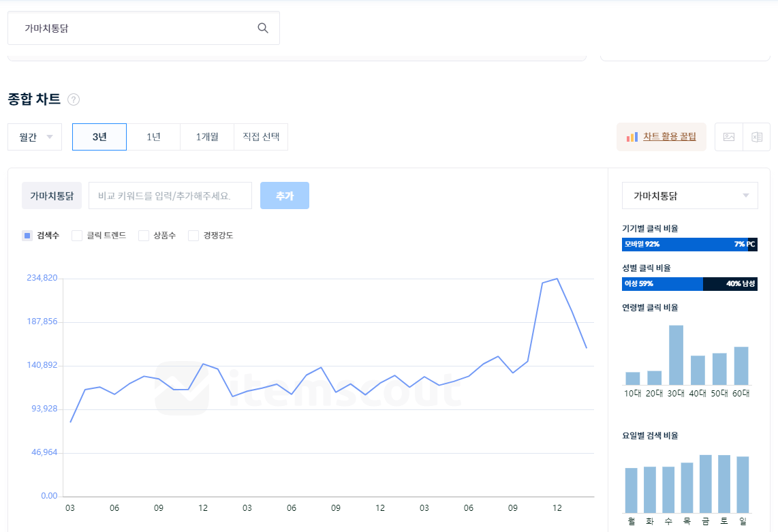This screenshot has height=532, width=778.
Task: Click the peak point of the search volume line
Action: 557,279
